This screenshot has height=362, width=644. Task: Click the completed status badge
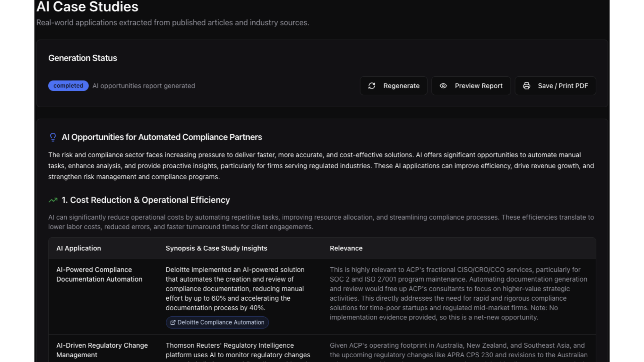tap(68, 86)
